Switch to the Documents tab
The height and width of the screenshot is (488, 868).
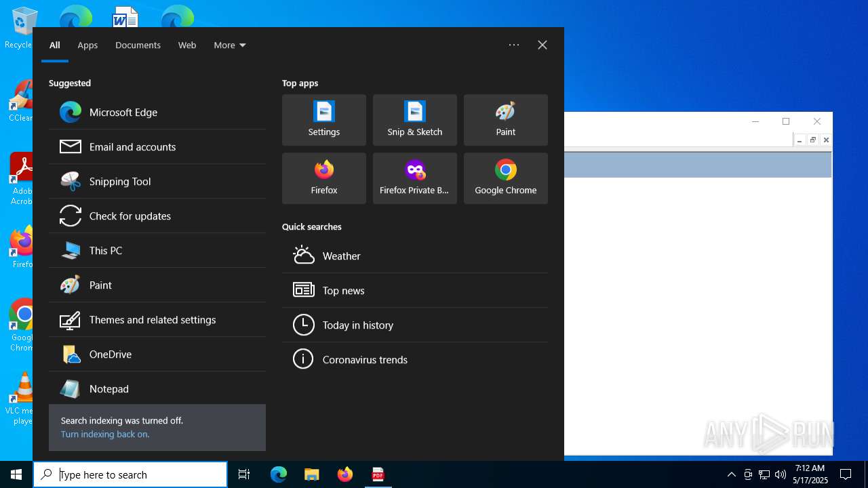click(x=138, y=45)
